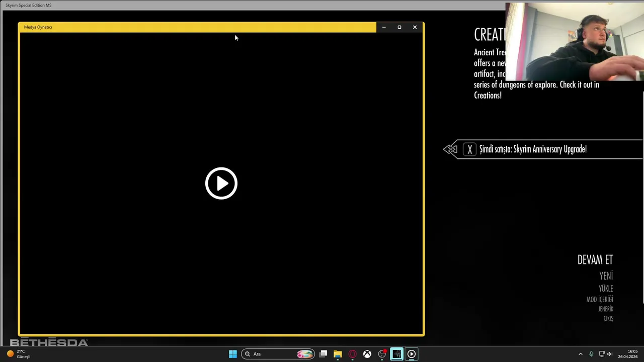Image resolution: width=644 pixels, height=362 pixels.
Task: Open File Explorer from taskbar
Action: pos(338,354)
